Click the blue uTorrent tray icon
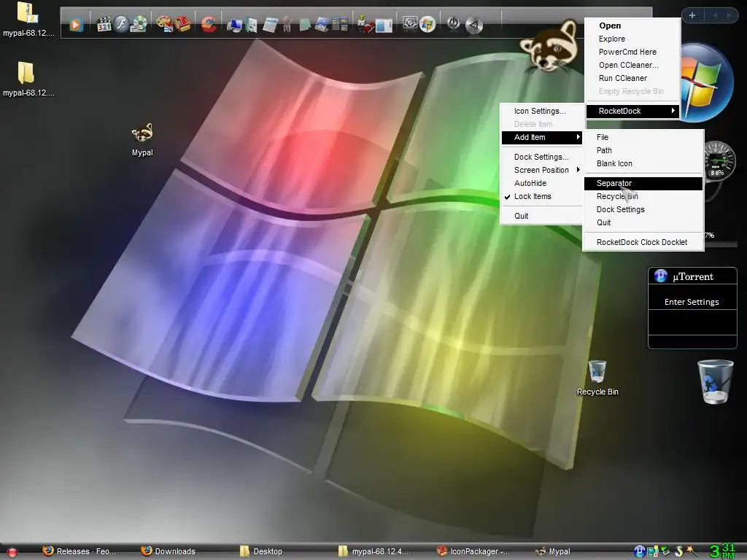The image size is (747, 560). [639, 551]
